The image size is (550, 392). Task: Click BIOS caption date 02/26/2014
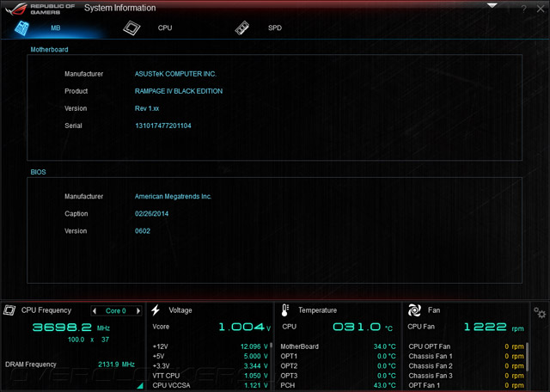point(151,214)
